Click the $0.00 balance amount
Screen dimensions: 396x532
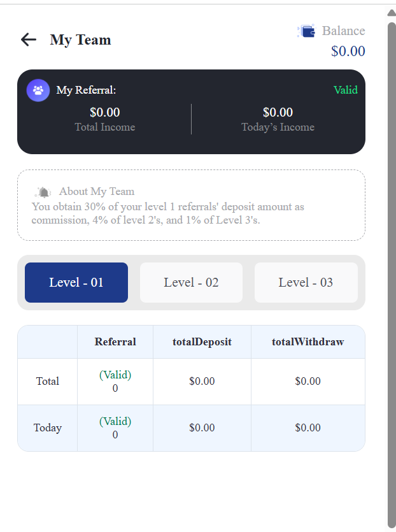tap(348, 51)
